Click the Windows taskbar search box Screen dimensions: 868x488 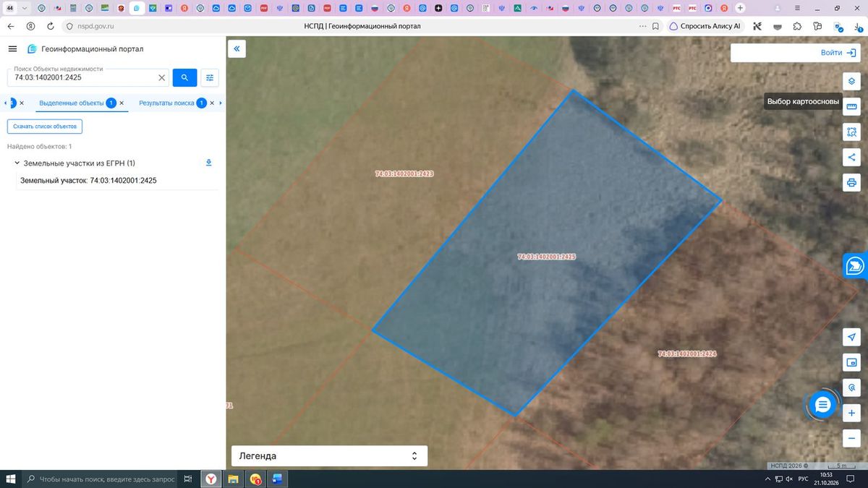point(99,479)
